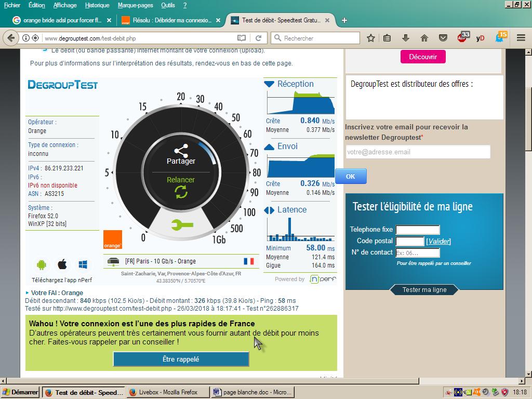
Task: Open Outils menu
Action: (168, 5)
